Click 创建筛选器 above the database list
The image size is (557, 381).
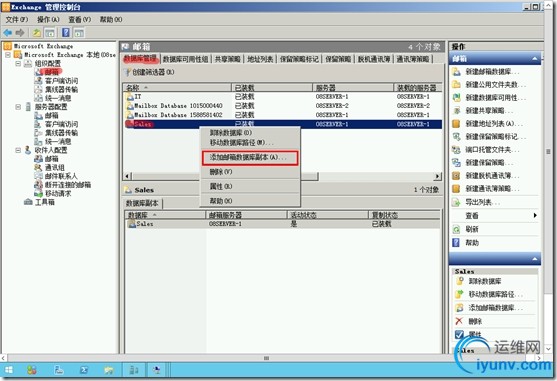[x=150, y=72]
